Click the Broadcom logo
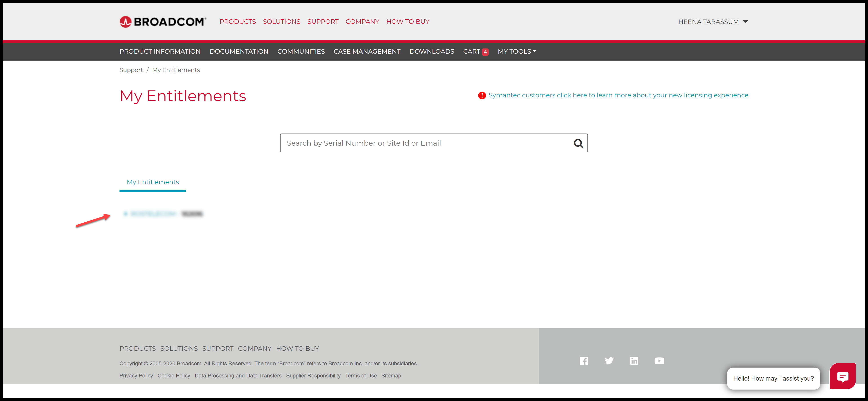Viewport: 868px width, 401px height. (x=163, y=22)
